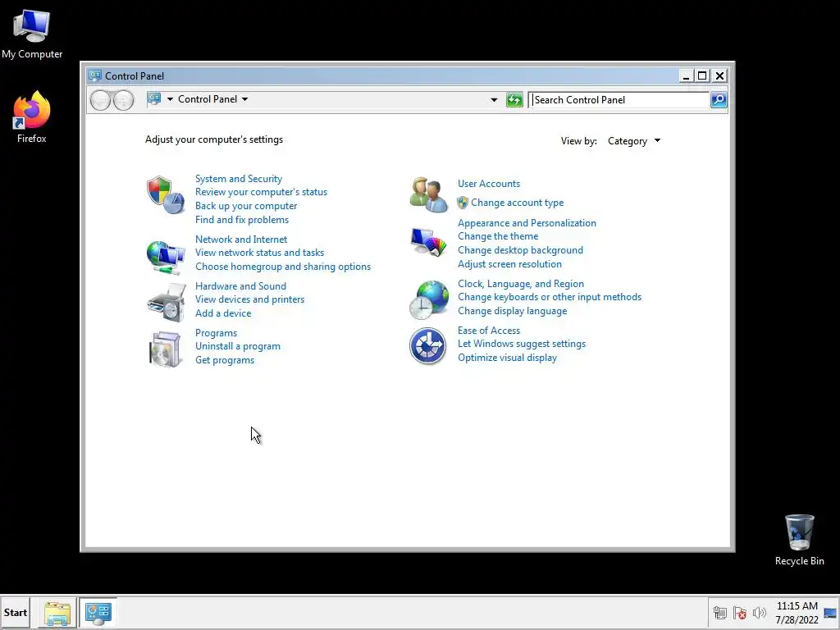Open the address bar history dropdown arrow
The image size is (840, 630).
[494, 99]
